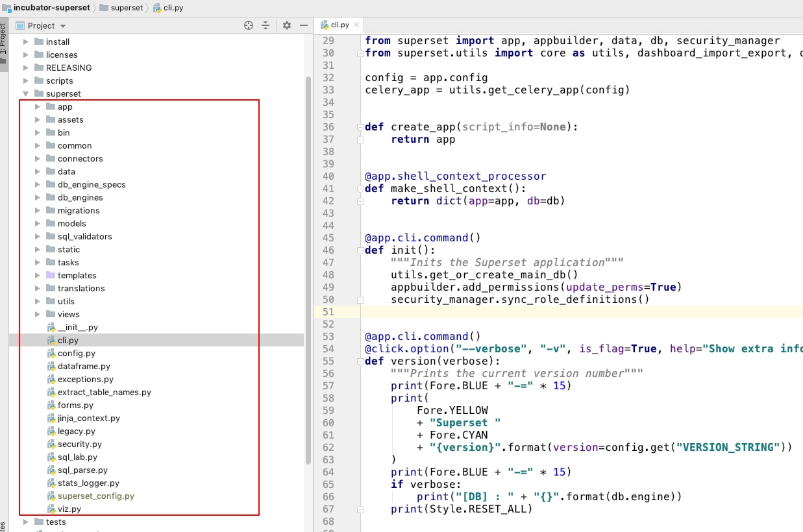Screen dimensions: 803x532
Task: Click "Fore.YELLOW" in the code
Action: pyautogui.click(x=452, y=411)
